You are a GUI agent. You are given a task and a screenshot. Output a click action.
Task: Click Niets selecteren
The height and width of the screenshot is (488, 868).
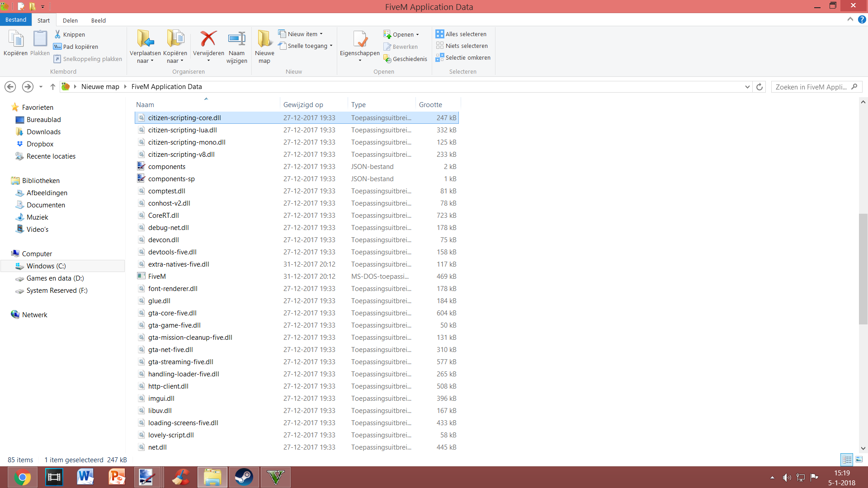click(x=462, y=46)
